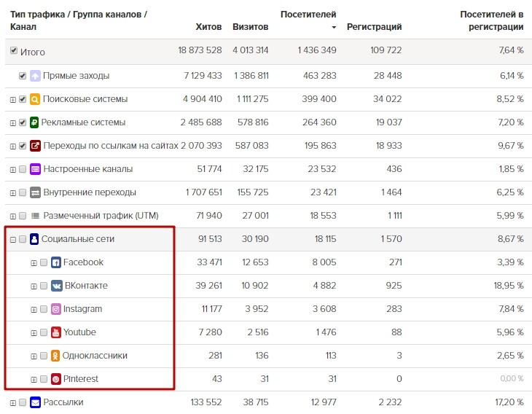Uncheck the Прямые заходы checkbox
Screen dimensions: 532x414
23,75
